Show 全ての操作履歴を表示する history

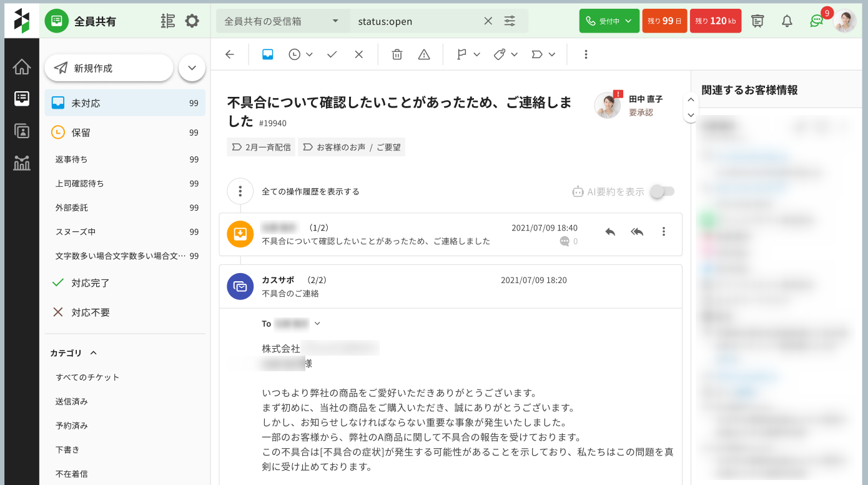point(310,191)
